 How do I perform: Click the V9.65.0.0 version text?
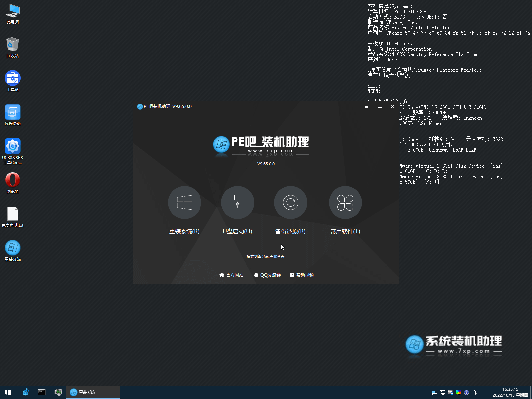[x=266, y=164]
